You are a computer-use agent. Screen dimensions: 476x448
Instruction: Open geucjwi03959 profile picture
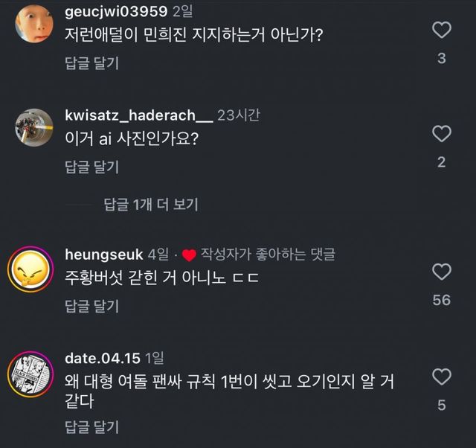coord(34,23)
